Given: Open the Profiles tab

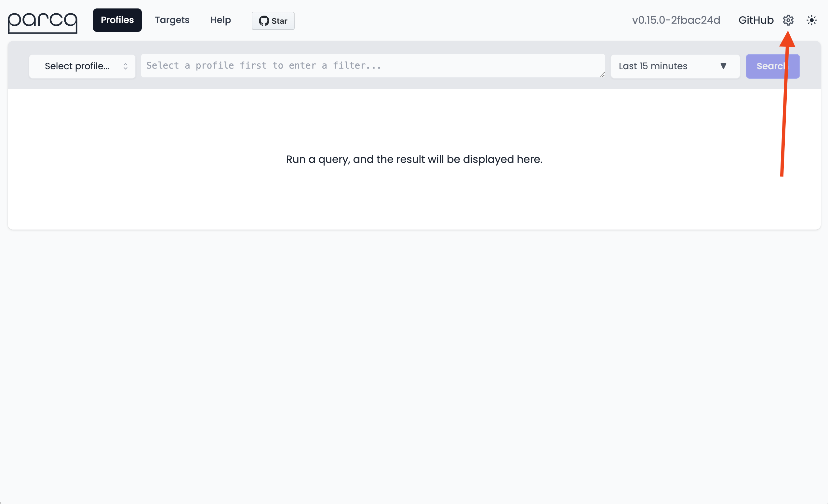Looking at the screenshot, I should pyautogui.click(x=117, y=20).
